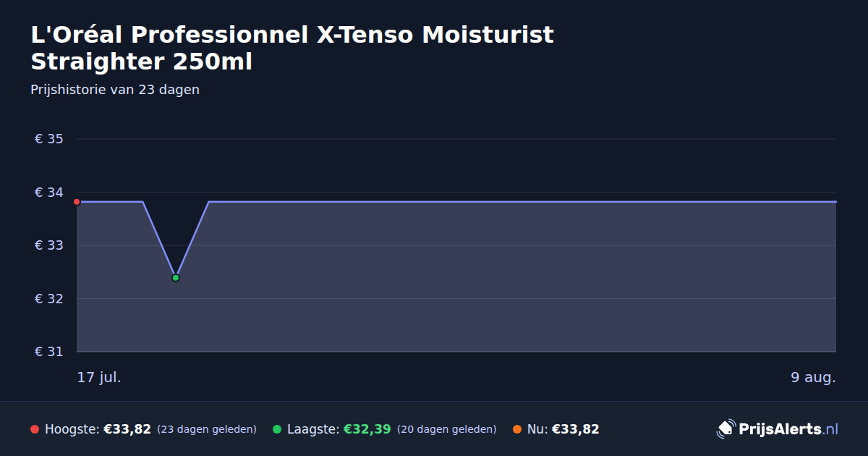Click the highest price value €33,82
The height and width of the screenshot is (456, 868).
tap(127, 429)
